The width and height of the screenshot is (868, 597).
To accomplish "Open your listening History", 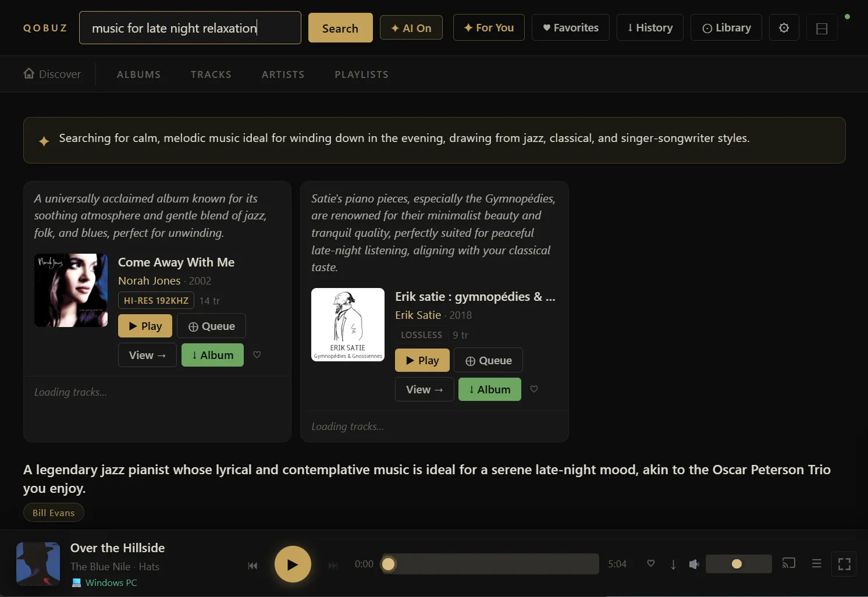I will pyautogui.click(x=650, y=27).
